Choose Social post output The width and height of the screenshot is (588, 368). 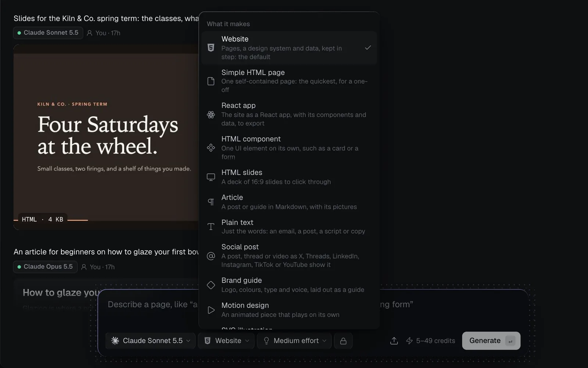click(289, 256)
